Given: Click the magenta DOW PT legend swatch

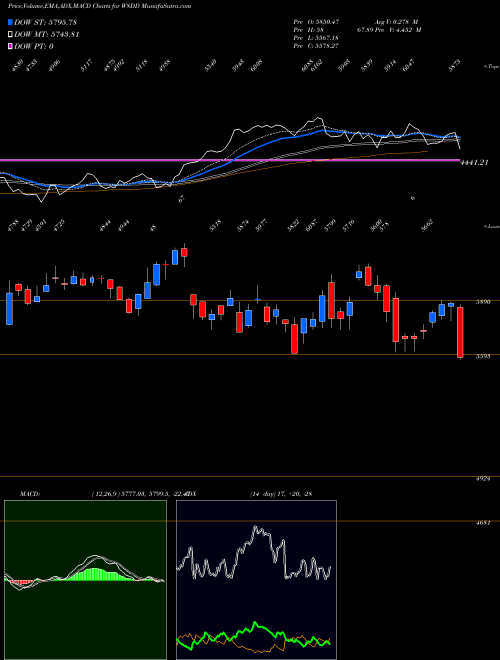Looking at the screenshot, I should (x=10, y=46).
